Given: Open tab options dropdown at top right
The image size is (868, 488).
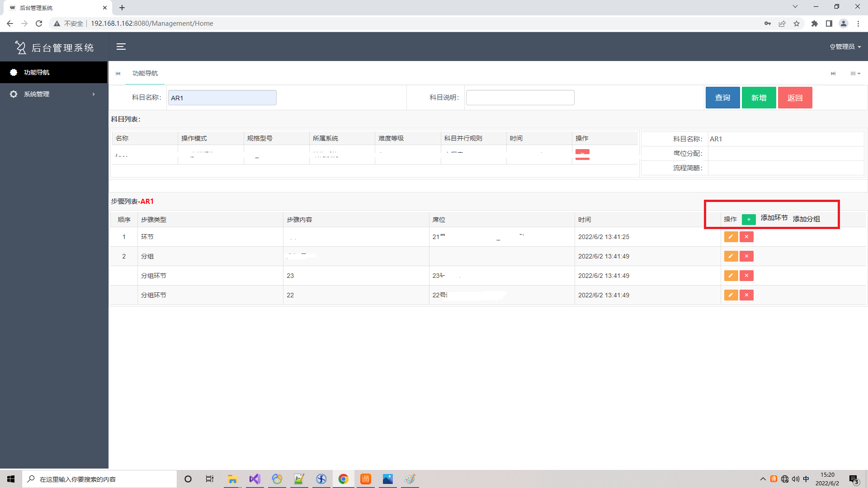Looking at the screenshot, I should click(x=855, y=73).
